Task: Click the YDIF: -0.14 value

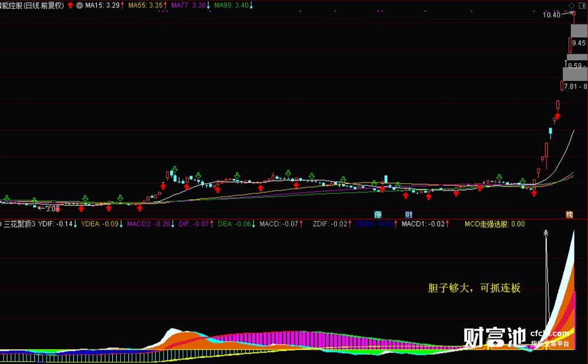Action: point(56,224)
